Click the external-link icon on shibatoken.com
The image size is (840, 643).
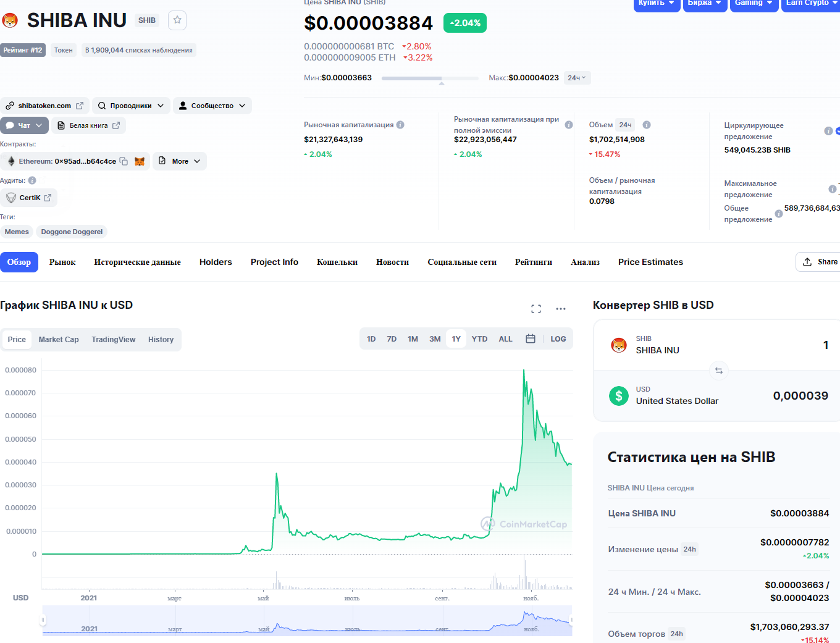80,106
